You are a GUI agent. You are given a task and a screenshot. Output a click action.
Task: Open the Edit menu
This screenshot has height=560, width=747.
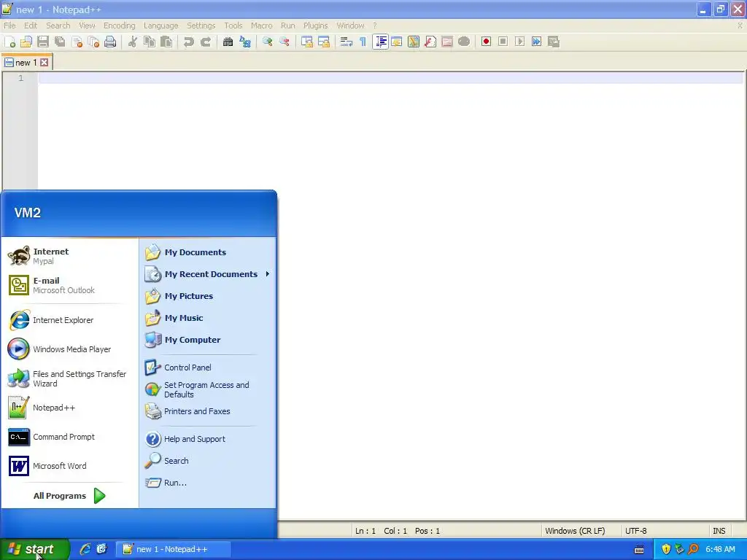pos(31,26)
